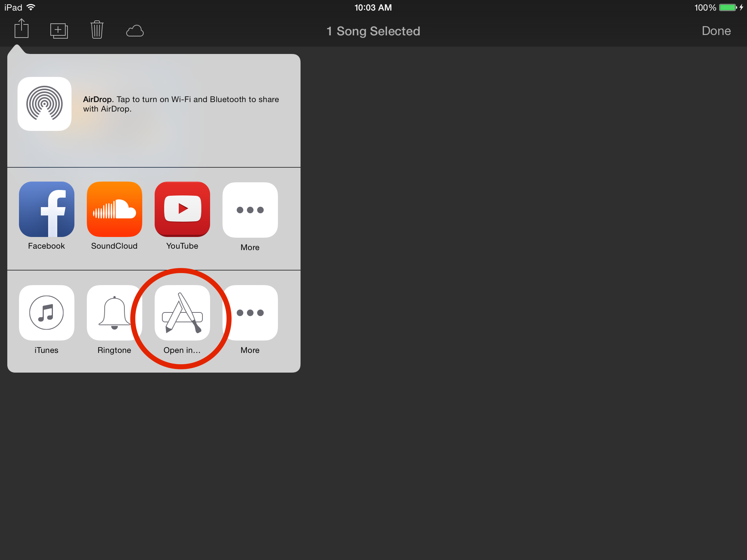The height and width of the screenshot is (560, 747).
Task: Share song to YouTube
Action: tap(182, 209)
